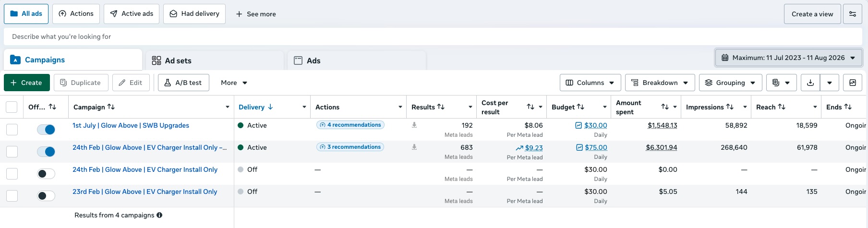The height and width of the screenshot is (228, 868).
Task: Sort by the Off/On column arrows
Action: pos(52,107)
